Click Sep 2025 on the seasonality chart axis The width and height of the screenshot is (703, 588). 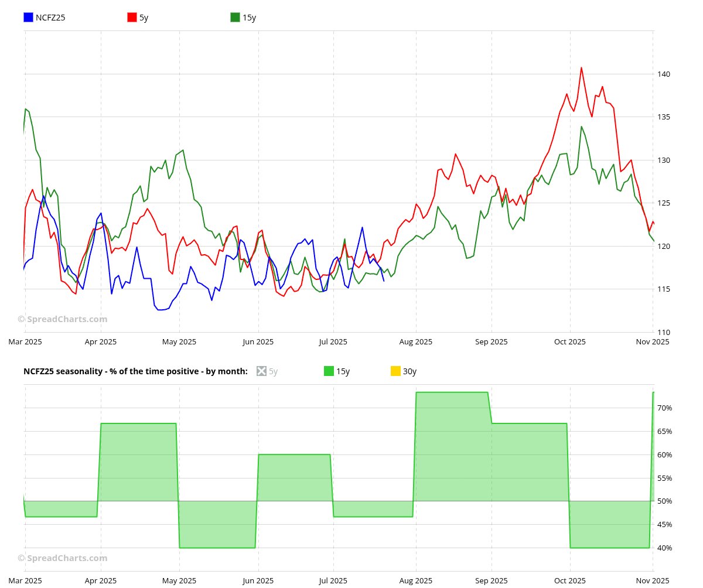[x=492, y=580]
